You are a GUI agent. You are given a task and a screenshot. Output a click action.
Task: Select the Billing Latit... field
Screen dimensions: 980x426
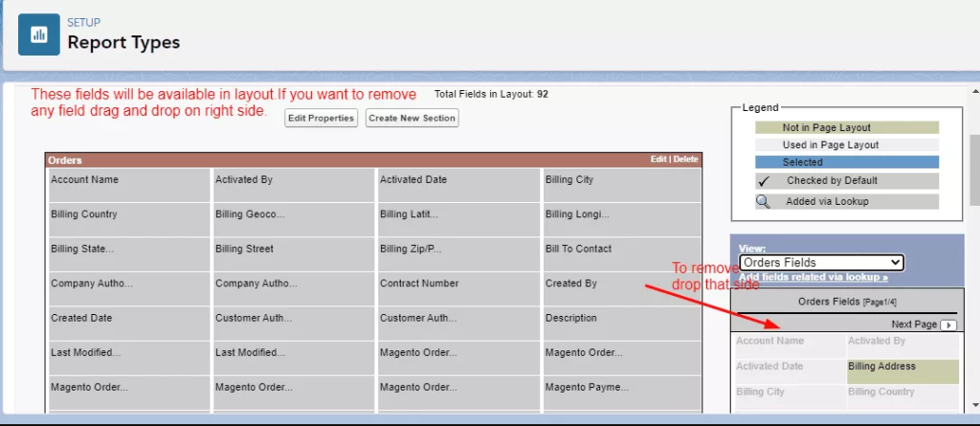click(458, 219)
